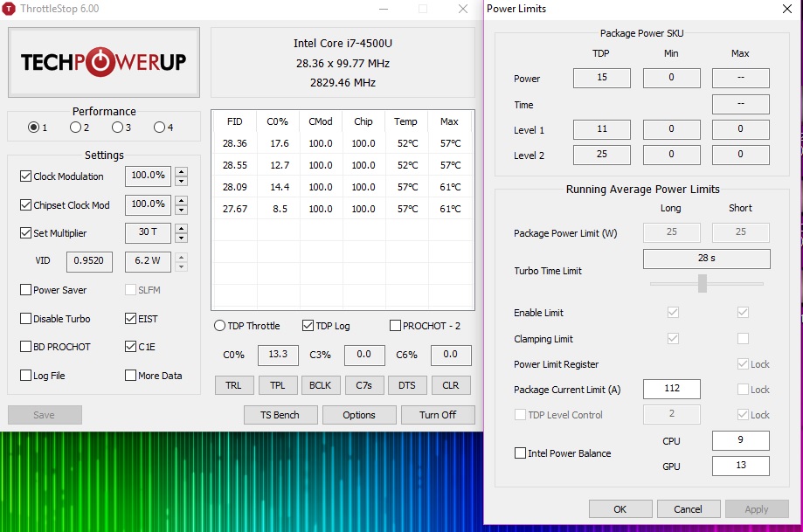Minimize the ThrottleStop window

[383, 9]
